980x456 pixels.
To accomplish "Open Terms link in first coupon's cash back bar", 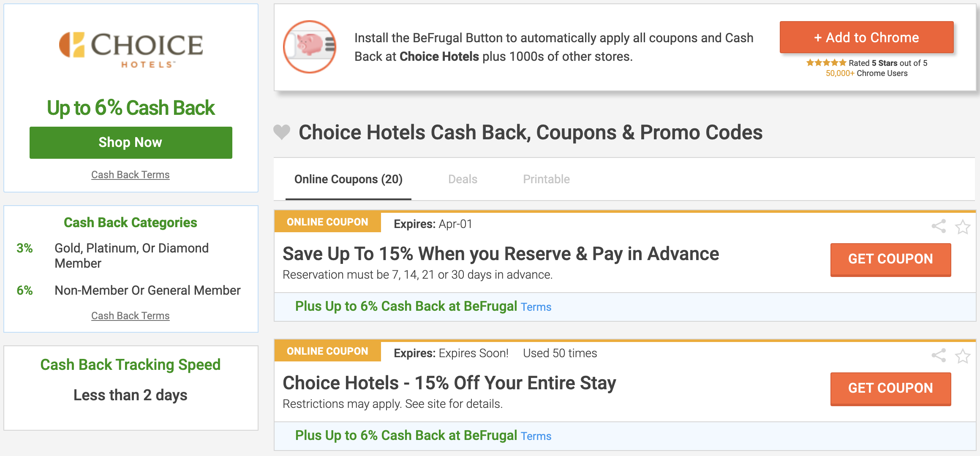I will pyautogui.click(x=536, y=307).
